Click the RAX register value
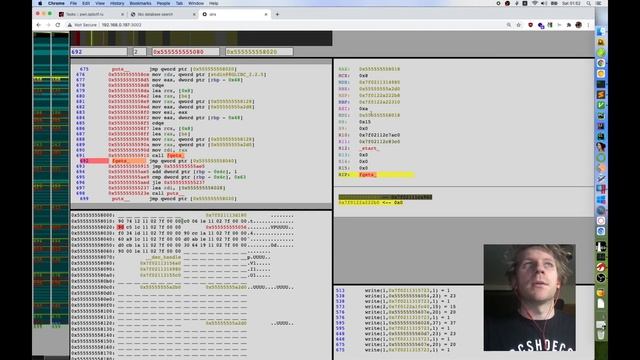 click(x=379, y=69)
